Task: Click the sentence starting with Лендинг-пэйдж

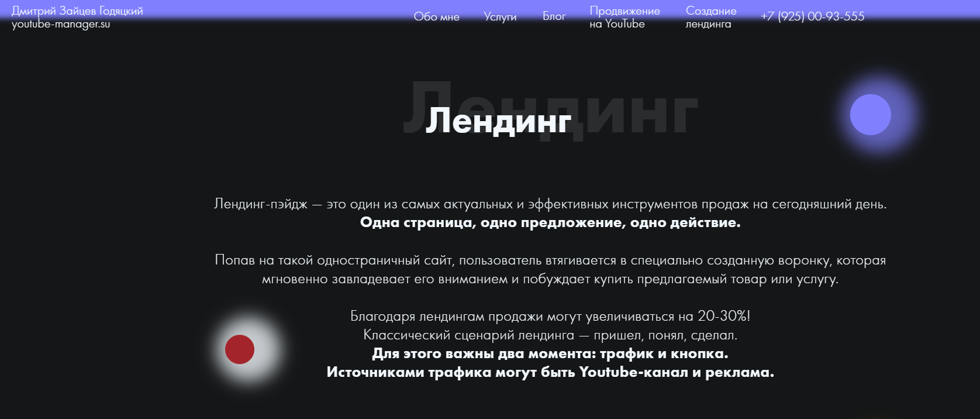Action: coord(550,204)
